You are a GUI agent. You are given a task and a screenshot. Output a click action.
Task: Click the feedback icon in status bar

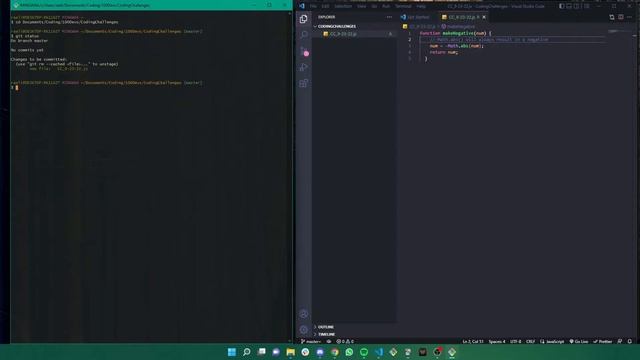tap(620, 341)
